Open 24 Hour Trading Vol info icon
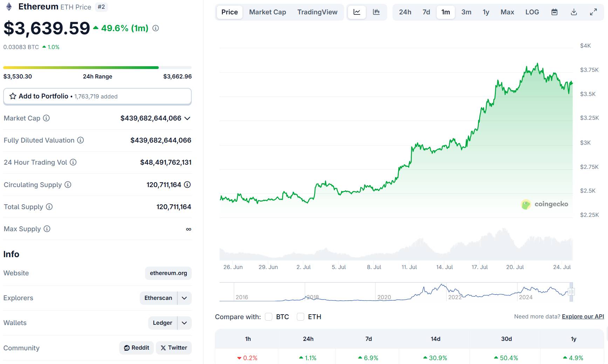608x364 pixels. tap(73, 162)
